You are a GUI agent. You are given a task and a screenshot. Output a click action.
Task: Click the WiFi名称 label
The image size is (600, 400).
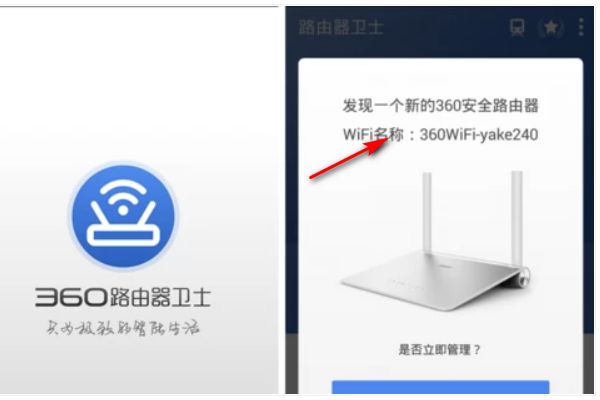coord(373,134)
